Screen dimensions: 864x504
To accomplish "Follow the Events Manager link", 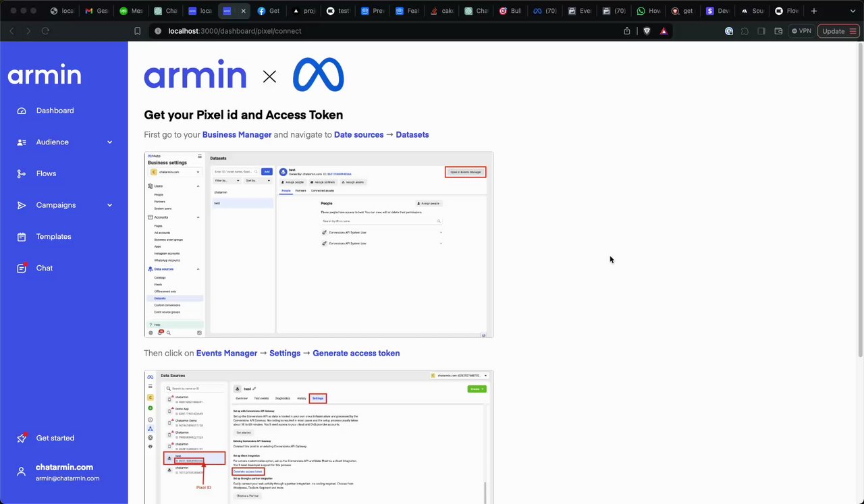I will 227,354.
